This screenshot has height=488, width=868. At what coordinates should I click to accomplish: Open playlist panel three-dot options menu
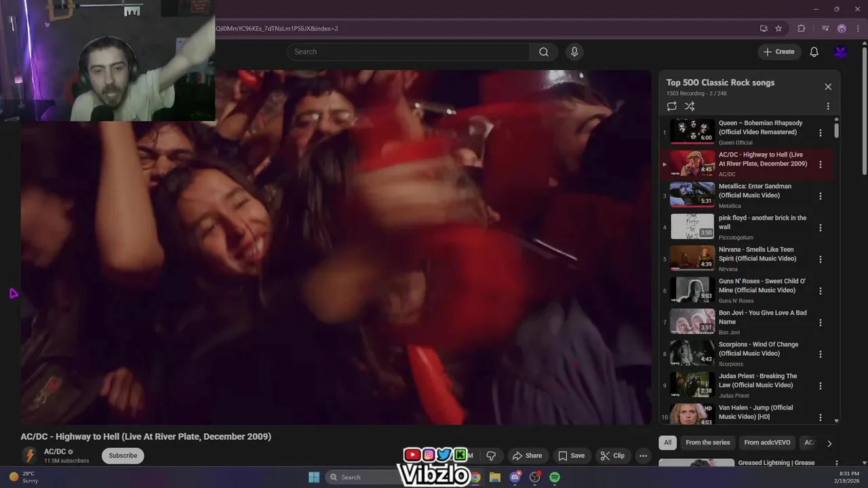tap(828, 106)
